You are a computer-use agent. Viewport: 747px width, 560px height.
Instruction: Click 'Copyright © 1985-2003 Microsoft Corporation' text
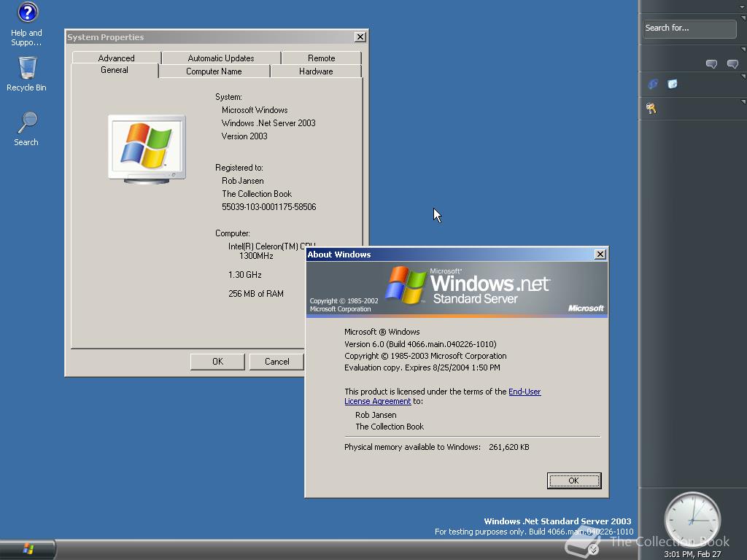(x=425, y=356)
